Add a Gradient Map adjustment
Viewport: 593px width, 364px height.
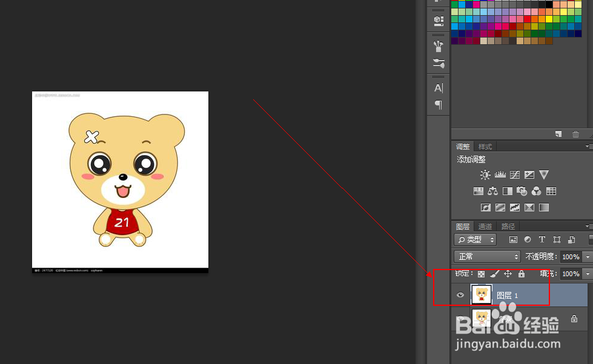(544, 208)
